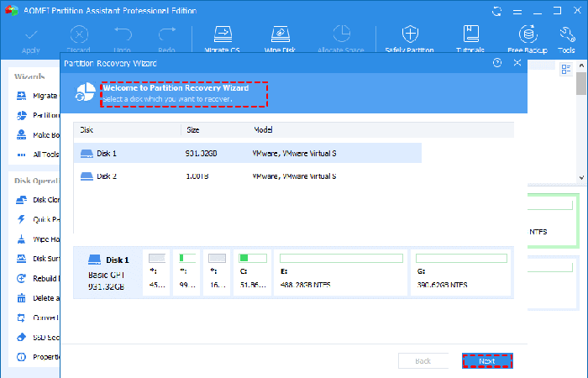
Task: Click the main window vertical scrollbar thumb
Action: tap(581, 84)
